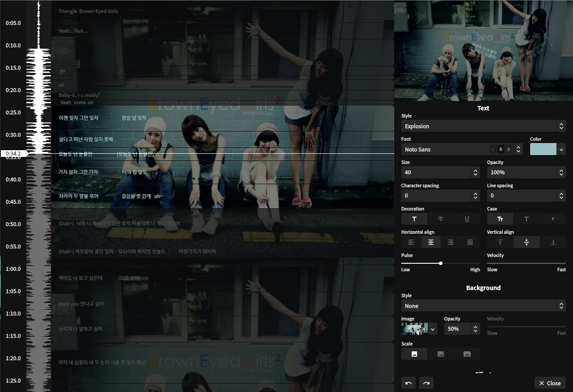Screen dimensions: 573x392
Task: Click the background Opacity 50% field
Action: coord(458,329)
